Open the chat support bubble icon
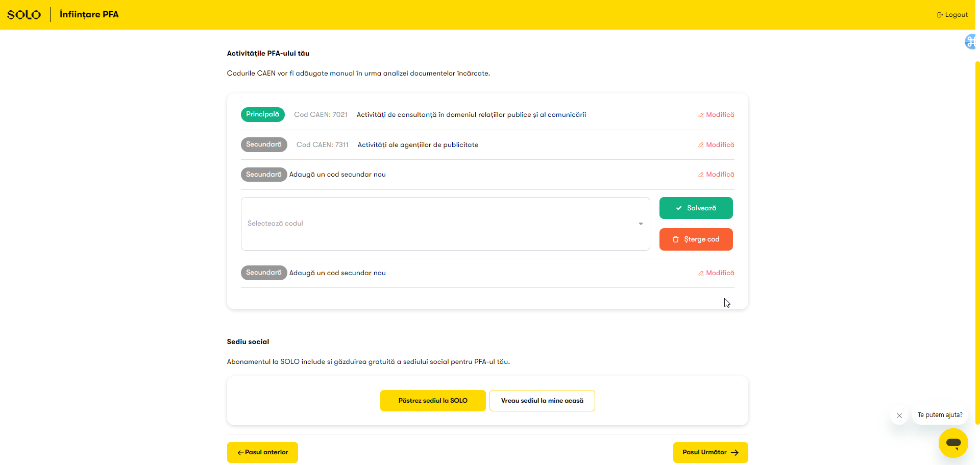This screenshot has width=980, height=465. 953,443
